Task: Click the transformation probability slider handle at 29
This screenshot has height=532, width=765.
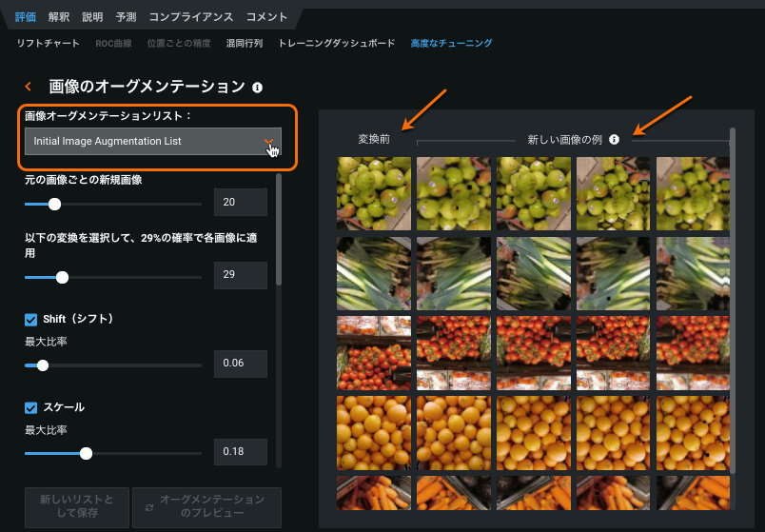Action: pyautogui.click(x=62, y=277)
